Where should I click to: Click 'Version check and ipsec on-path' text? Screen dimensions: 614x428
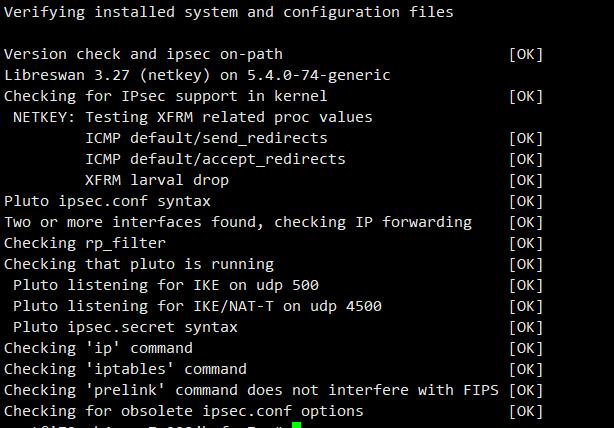pos(143,54)
